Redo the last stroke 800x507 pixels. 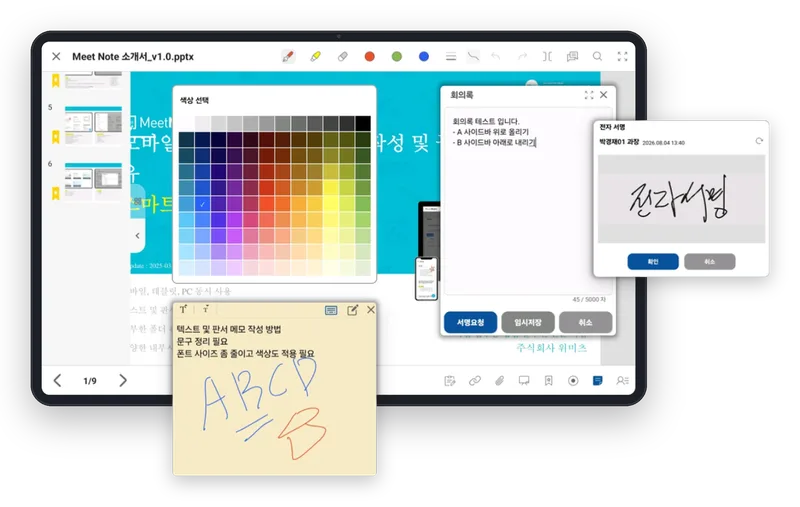pyautogui.click(x=522, y=56)
